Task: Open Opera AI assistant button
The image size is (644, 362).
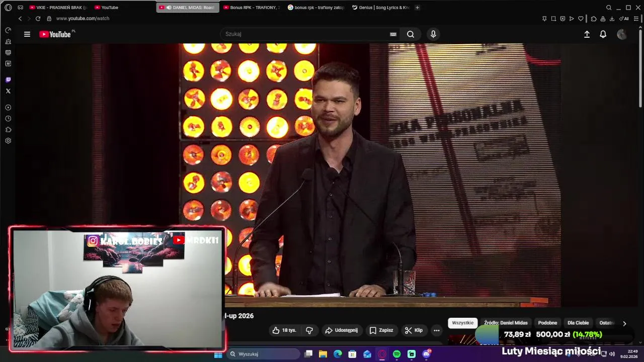Action: tap(624, 19)
